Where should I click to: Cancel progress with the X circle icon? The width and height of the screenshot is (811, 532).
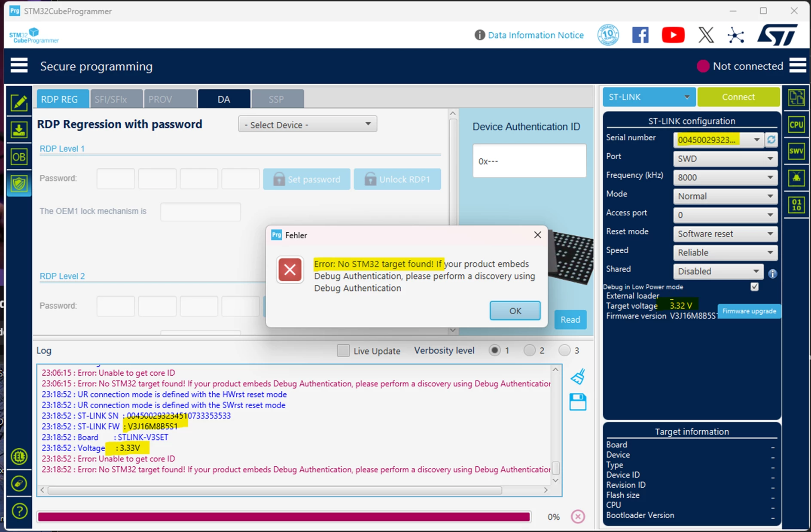click(578, 517)
